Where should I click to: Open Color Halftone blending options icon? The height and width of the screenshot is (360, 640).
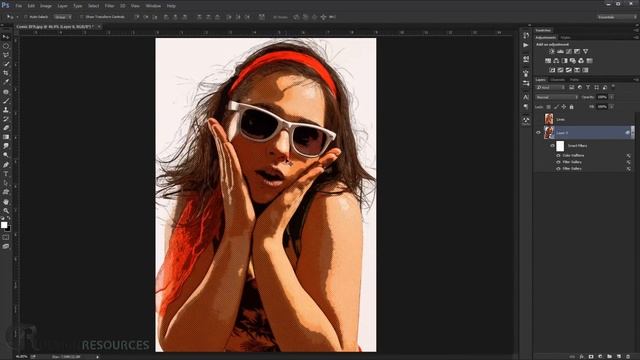(629, 156)
